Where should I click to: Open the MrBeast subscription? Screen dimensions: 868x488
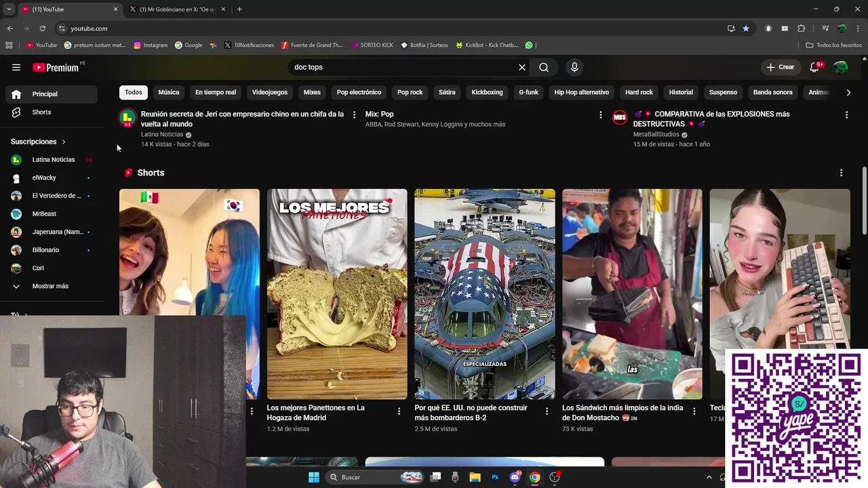coord(53,213)
